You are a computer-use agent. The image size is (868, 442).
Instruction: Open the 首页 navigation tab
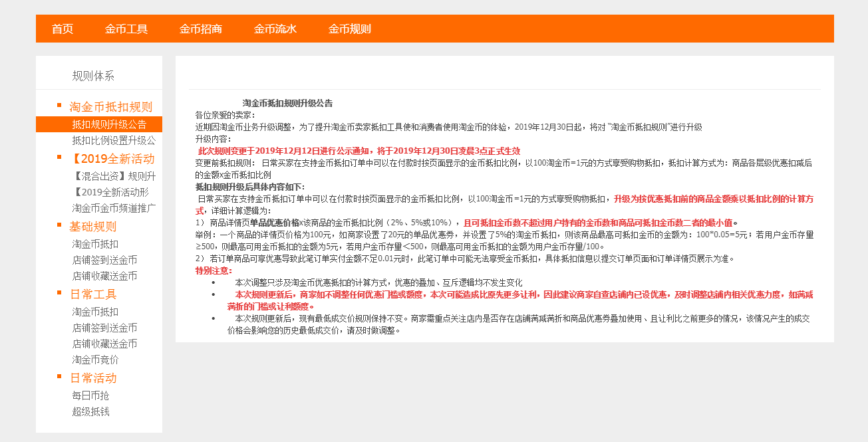pyautogui.click(x=63, y=29)
